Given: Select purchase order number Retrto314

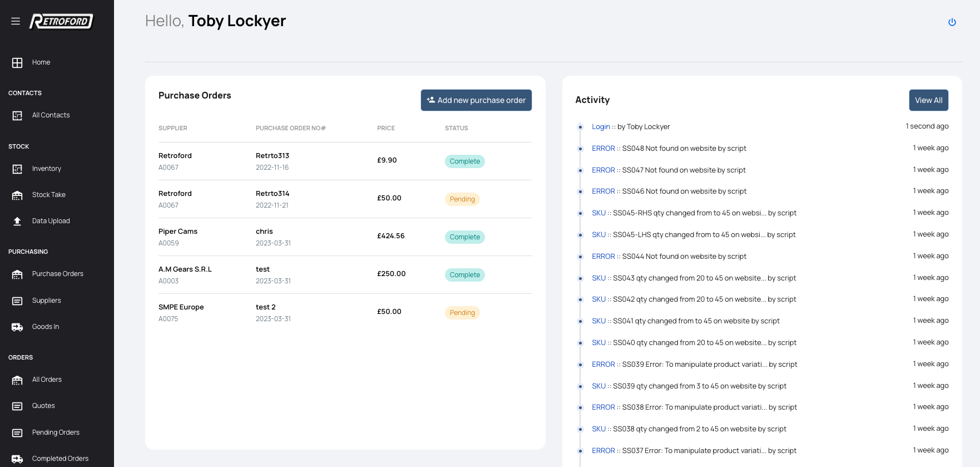Looking at the screenshot, I should pyautogui.click(x=273, y=194).
